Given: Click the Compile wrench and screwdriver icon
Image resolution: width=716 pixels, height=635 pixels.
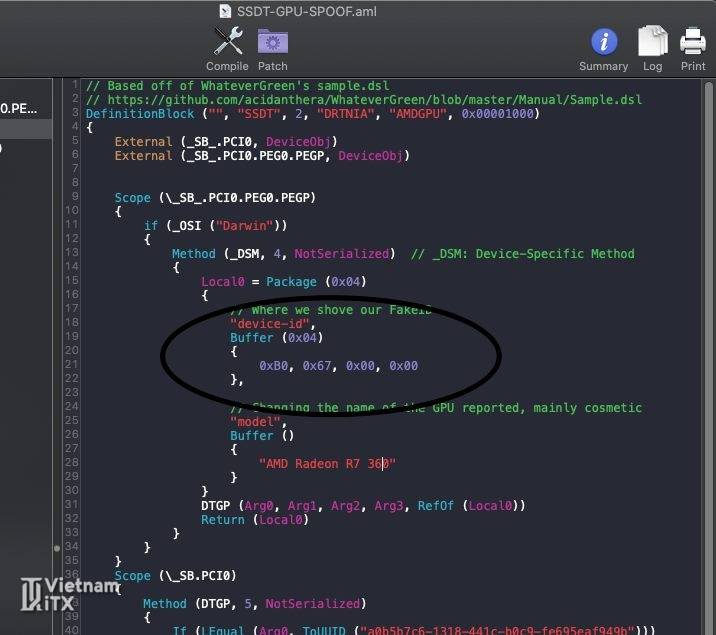Looking at the screenshot, I should [x=227, y=41].
